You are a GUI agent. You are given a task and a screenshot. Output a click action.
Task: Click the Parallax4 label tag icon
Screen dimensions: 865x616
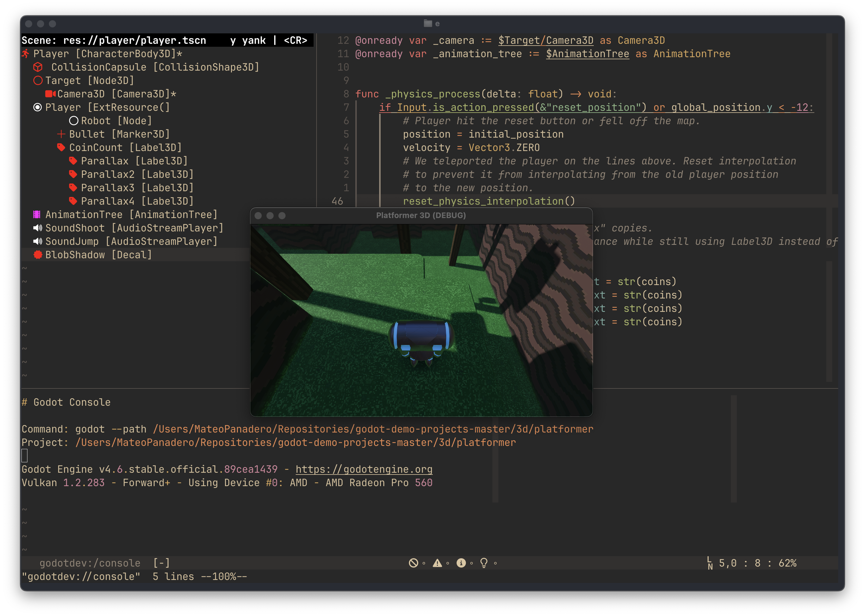(73, 201)
